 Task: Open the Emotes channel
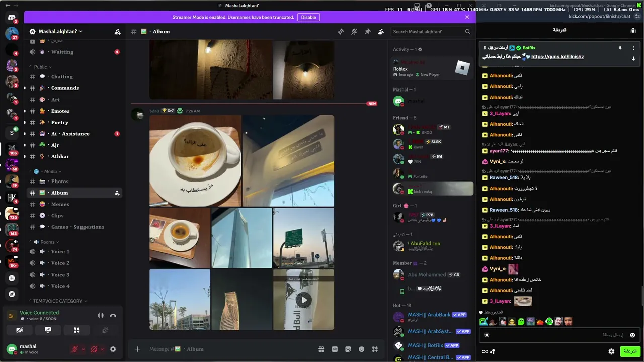[x=74, y=111]
